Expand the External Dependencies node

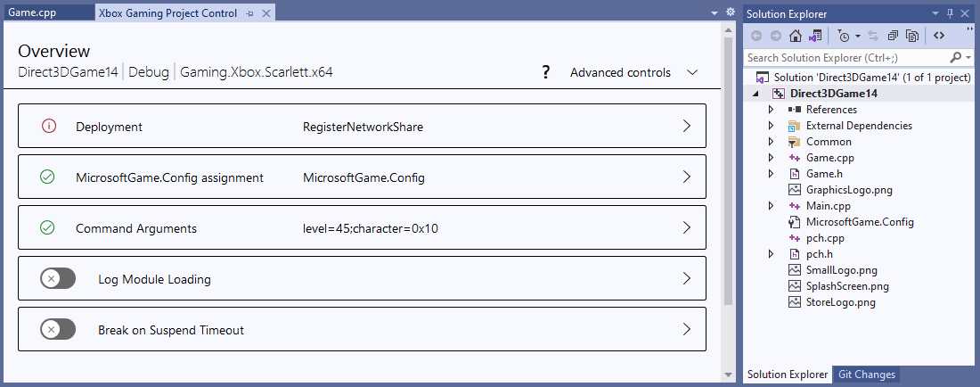coord(772,126)
